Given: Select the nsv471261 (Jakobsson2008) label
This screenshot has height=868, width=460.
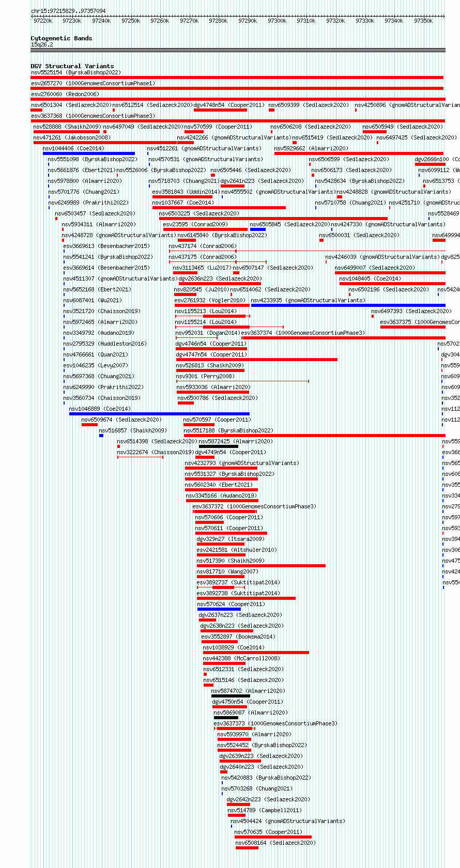Looking at the screenshot, I should (72, 137).
